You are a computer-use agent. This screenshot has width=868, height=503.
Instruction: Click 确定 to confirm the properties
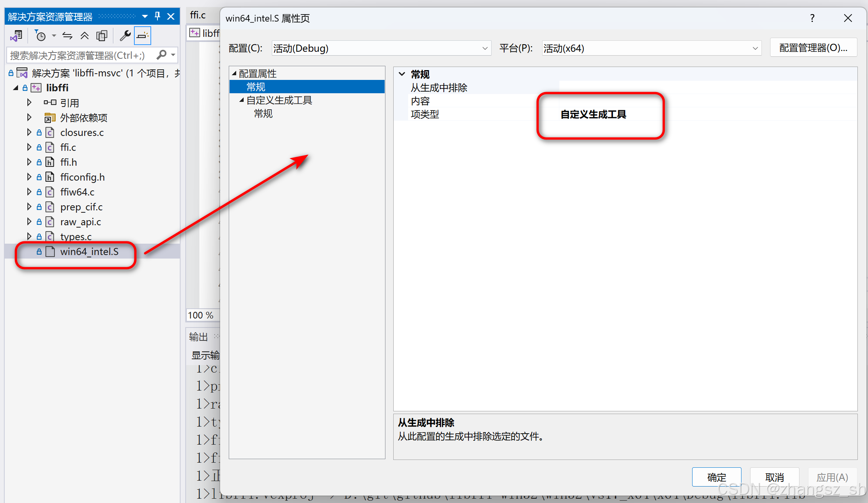pyautogui.click(x=716, y=477)
